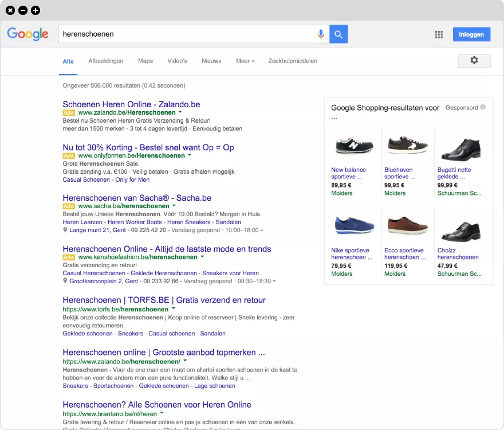Click the Google logo
The height and width of the screenshot is (430, 504).
28,34
